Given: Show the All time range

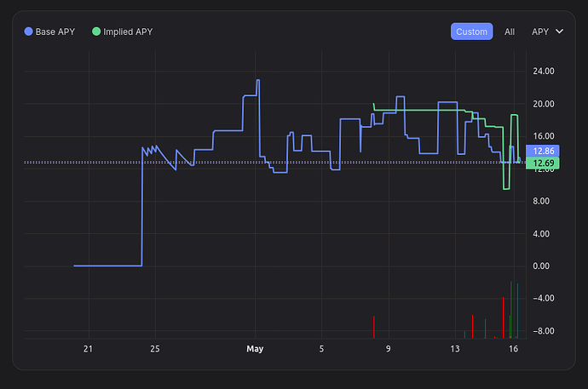Looking at the screenshot, I should (510, 31).
